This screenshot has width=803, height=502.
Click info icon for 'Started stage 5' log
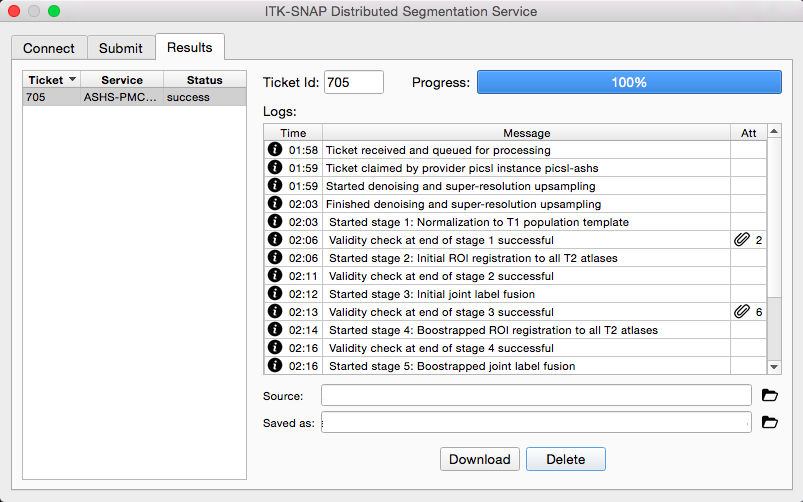click(x=275, y=365)
